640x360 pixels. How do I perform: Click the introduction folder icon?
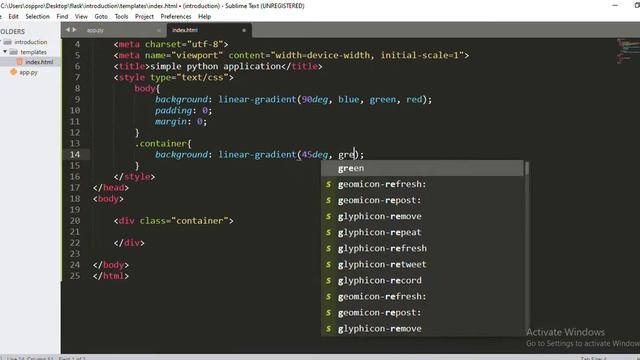pyautogui.click(x=7, y=42)
